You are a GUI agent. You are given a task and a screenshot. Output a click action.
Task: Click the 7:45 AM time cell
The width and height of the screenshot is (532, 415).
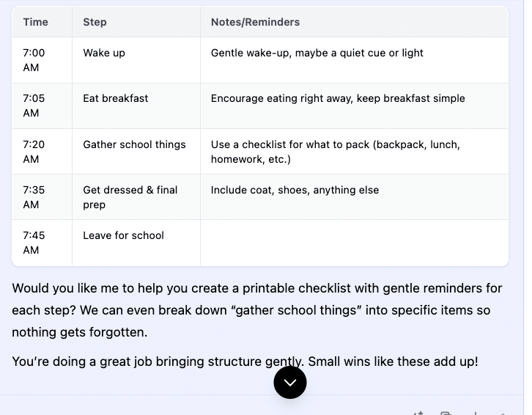click(x=34, y=242)
